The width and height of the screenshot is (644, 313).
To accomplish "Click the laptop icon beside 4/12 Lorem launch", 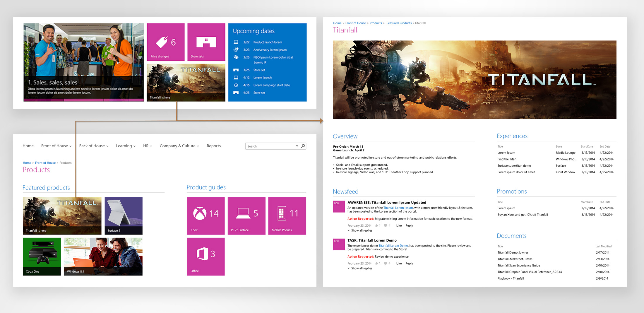I will coord(236,78).
